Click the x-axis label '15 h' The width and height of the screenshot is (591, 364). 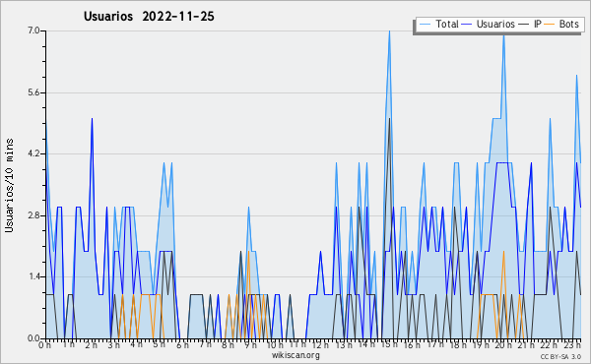(x=389, y=344)
